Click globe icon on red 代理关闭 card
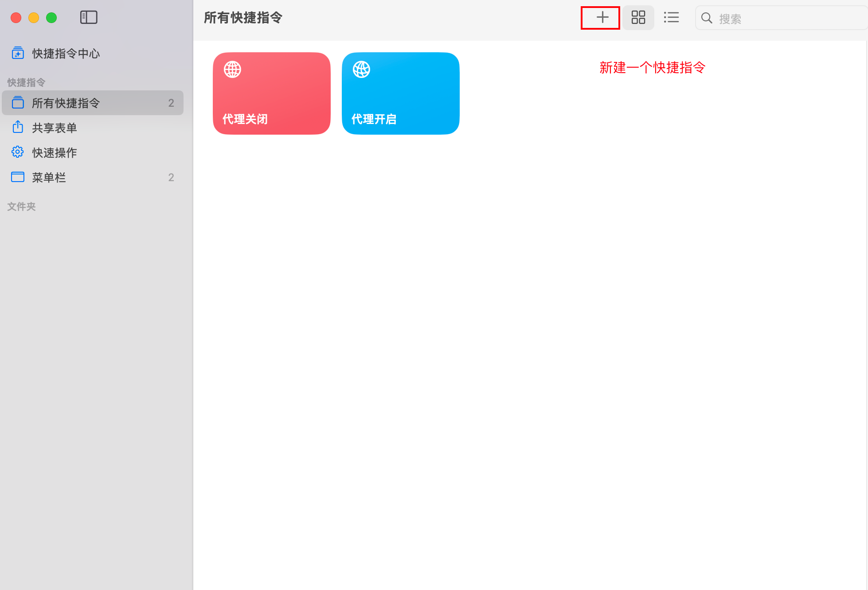 pyautogui.click(x=232, y=70)
